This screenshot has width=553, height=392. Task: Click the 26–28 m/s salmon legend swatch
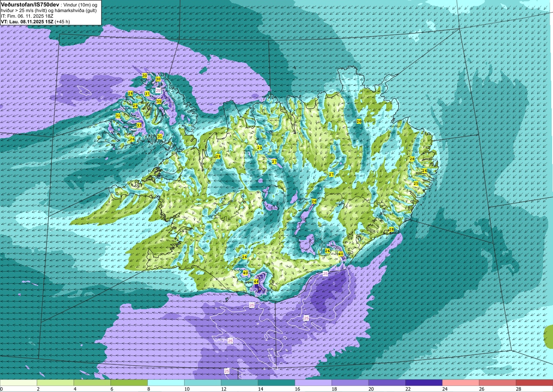497,383
